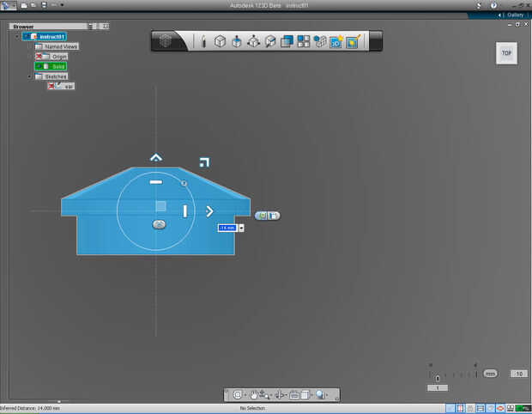Open the render sphere appearance icon
Viewport: 532px width, 414px height.
319,394
